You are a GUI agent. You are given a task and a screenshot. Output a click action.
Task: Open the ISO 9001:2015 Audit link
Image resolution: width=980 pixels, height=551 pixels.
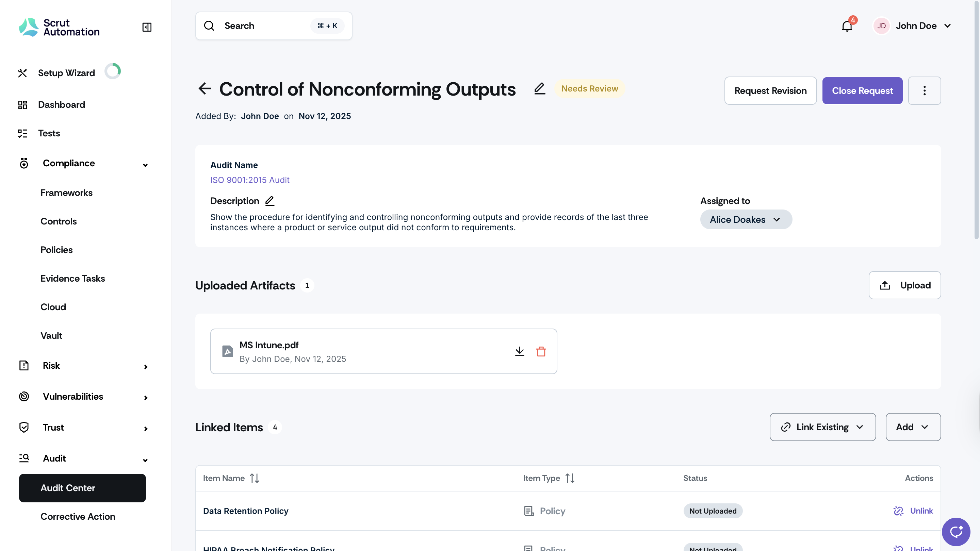249,180
